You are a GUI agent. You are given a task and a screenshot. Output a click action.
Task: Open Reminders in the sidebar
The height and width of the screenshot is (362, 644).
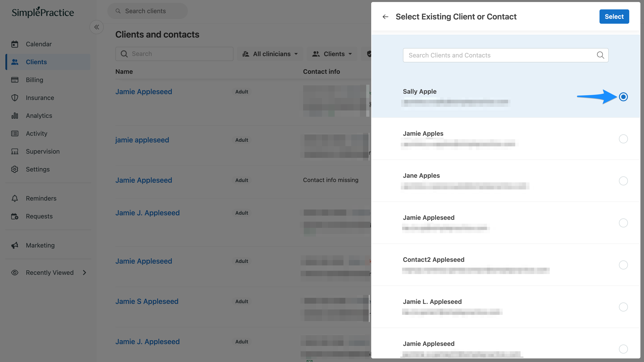point(41,198)
